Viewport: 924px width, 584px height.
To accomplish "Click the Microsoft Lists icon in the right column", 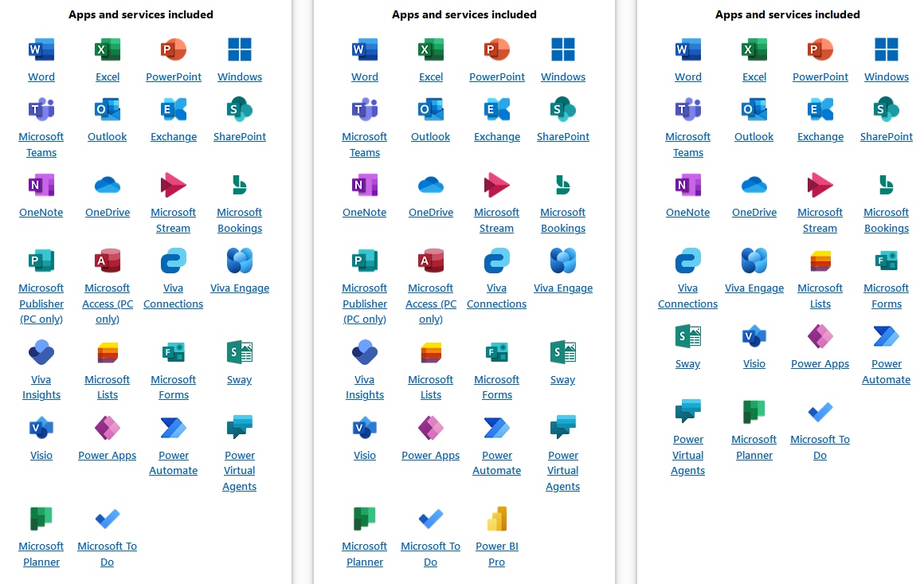I will pyautogui.click(x=820, y=261).
